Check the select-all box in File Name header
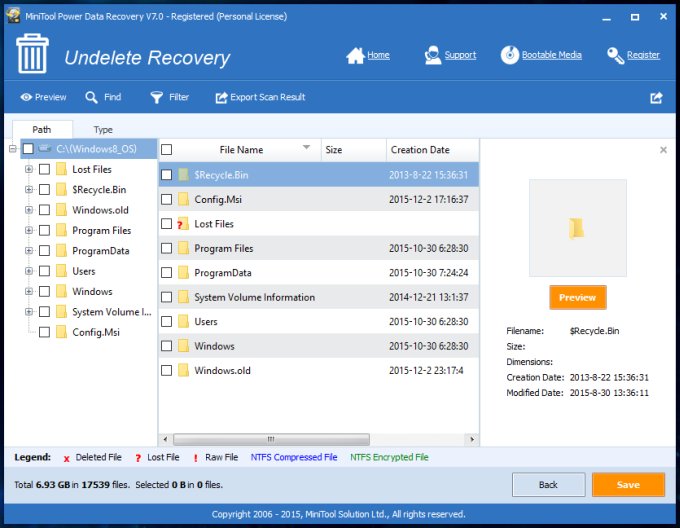Image resolution: width=680 pixels, height=528 pixels. tap(167, 150)
